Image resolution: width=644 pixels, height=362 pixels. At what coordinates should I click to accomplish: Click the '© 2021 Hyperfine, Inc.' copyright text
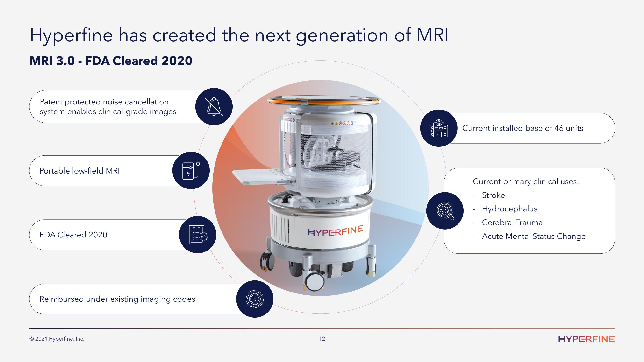tap(57, 339)
